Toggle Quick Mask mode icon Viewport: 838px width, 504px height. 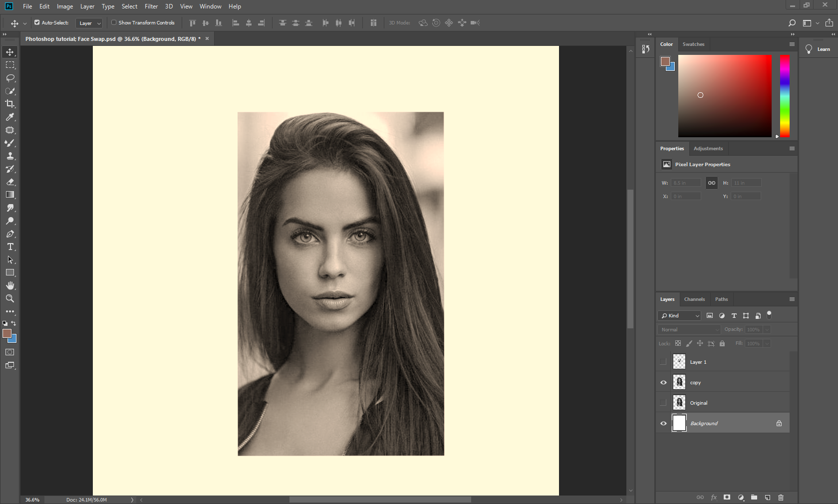click(10, 352)
